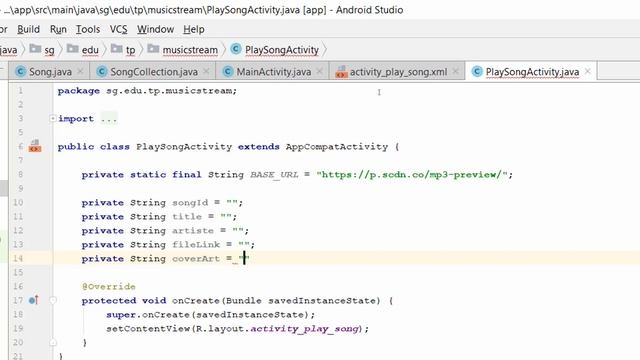Click the edu folder breadcrumb

[x=90, y=50]
